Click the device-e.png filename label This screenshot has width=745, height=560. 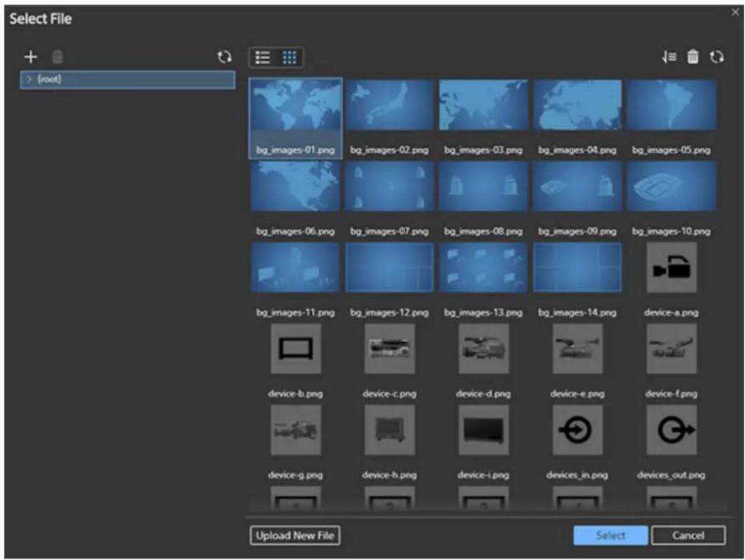tap(578, 394)
